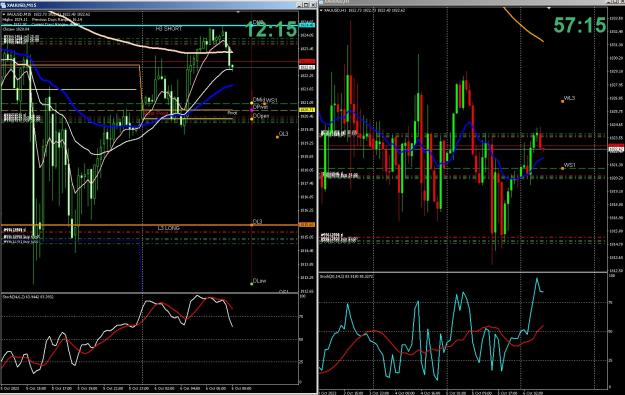Select the WS1 label on H1 chart

[x=570, y=165]
